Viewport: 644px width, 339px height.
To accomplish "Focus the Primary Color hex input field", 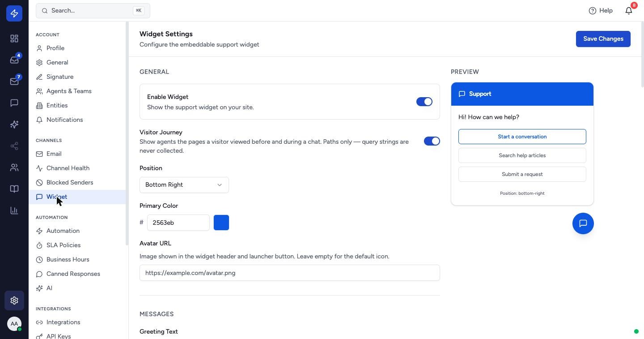I will point(178,223).
